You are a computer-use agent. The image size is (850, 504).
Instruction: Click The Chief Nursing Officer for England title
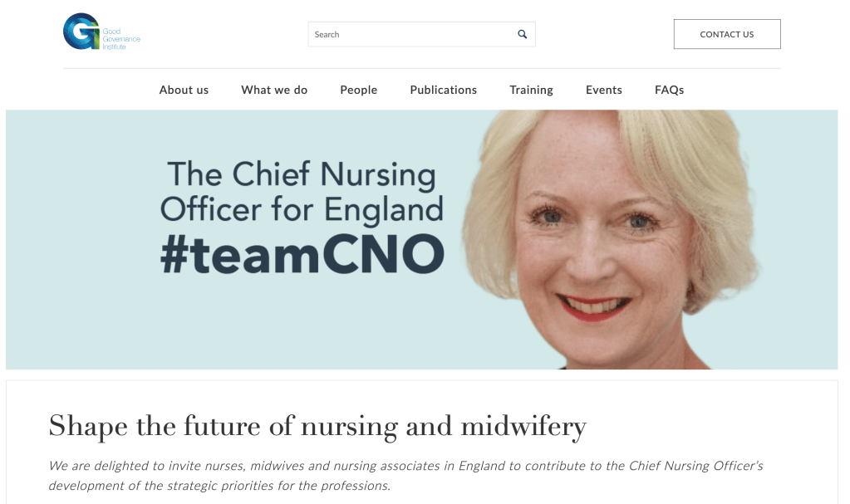(302, 192)
